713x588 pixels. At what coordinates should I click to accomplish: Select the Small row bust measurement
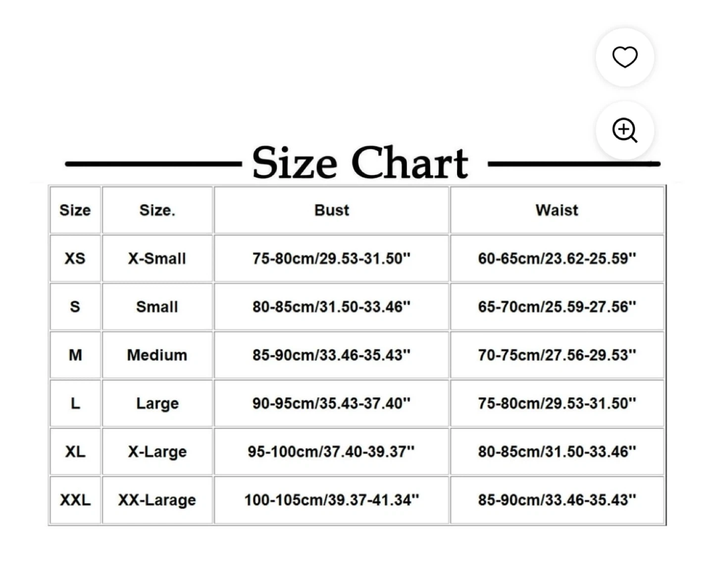331,307
